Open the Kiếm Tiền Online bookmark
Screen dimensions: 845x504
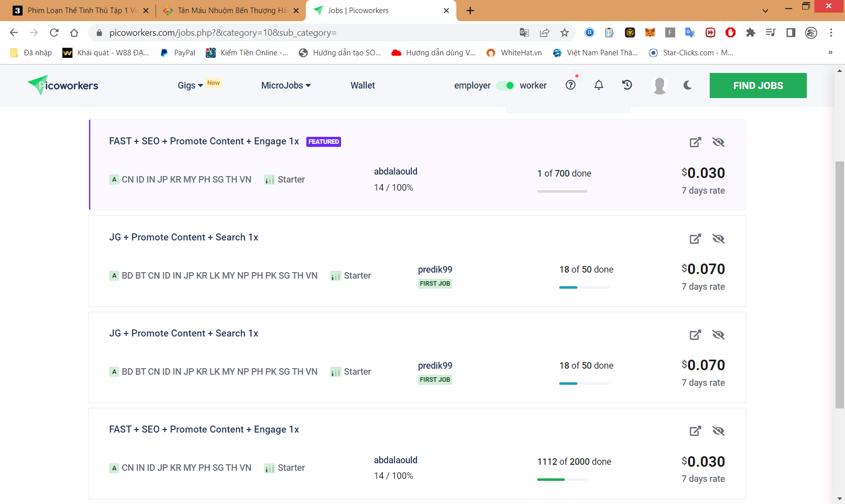tap(247, 52)
